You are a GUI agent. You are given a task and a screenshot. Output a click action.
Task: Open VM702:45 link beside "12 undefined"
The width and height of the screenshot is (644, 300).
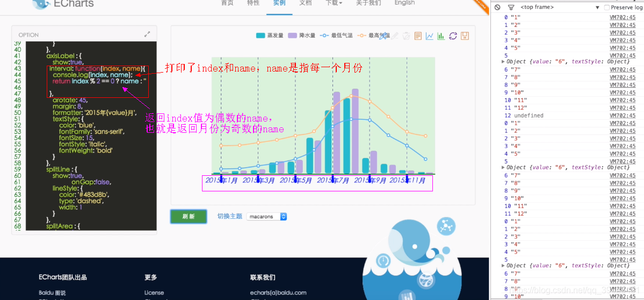[x=623, y=116]
